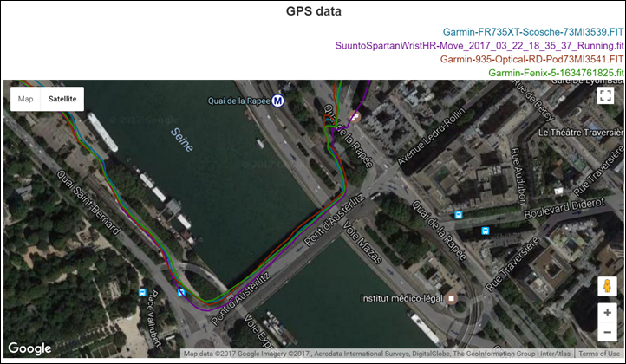Switch to Satellite imagery view
Viewport: 626px width, 364px height.
click(62, 99)
